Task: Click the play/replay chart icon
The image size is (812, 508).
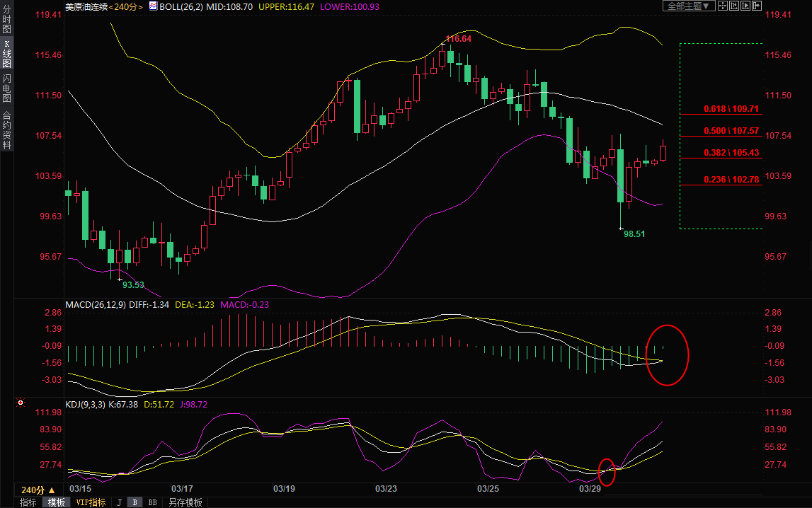Action: (x=745, y=6)
